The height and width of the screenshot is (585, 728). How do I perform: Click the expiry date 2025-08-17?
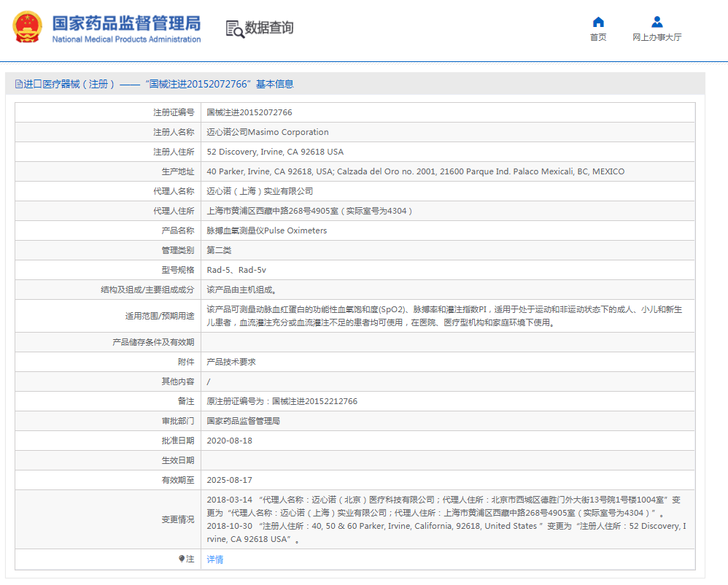point(230,480)
